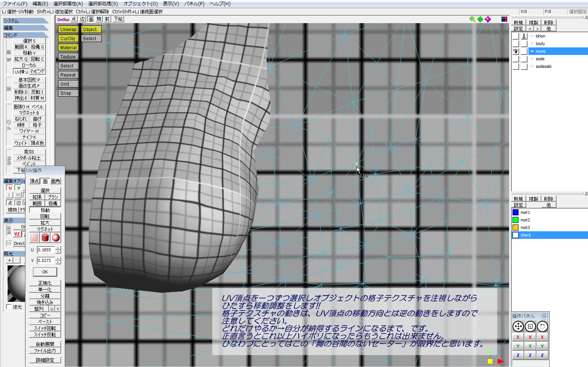Click the yellow magnifier zoom icon
This screenshot has height=367, width=588.
coord(472,19)
